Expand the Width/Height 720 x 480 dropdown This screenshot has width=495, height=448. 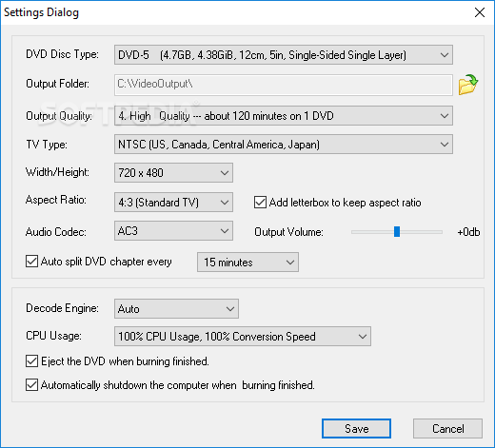click(x=173, y=173)
